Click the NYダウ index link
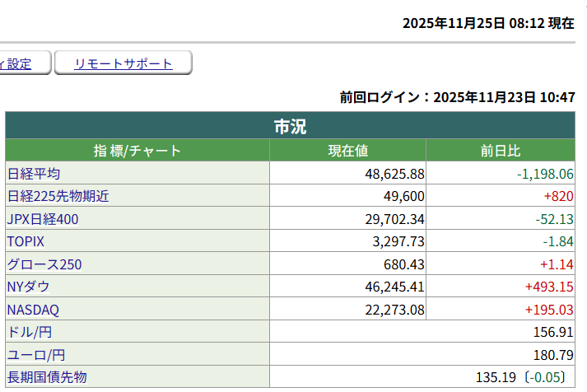This screenshot has height=392, width=587. [28, 287]
